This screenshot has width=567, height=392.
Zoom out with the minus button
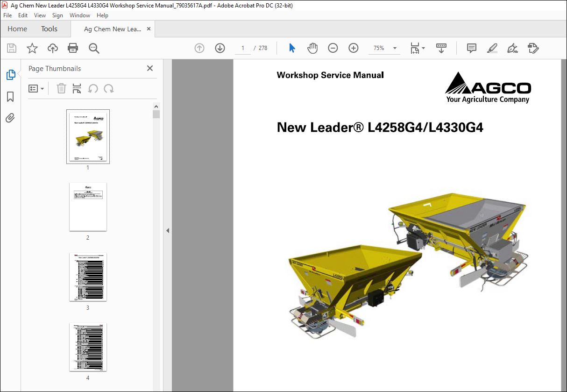pyautogui.click(x=333, y=48)
